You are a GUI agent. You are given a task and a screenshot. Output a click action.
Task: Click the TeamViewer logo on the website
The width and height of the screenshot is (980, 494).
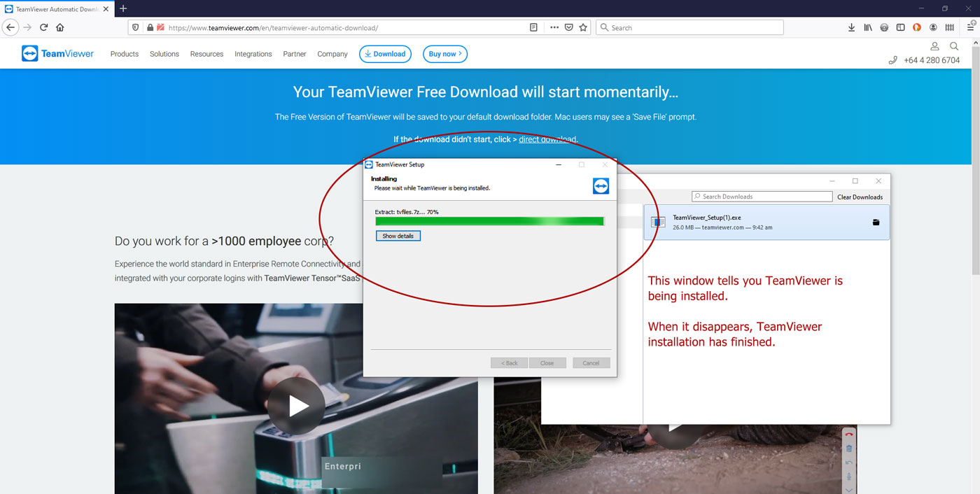pyautogui.click(x=57, y=54)
